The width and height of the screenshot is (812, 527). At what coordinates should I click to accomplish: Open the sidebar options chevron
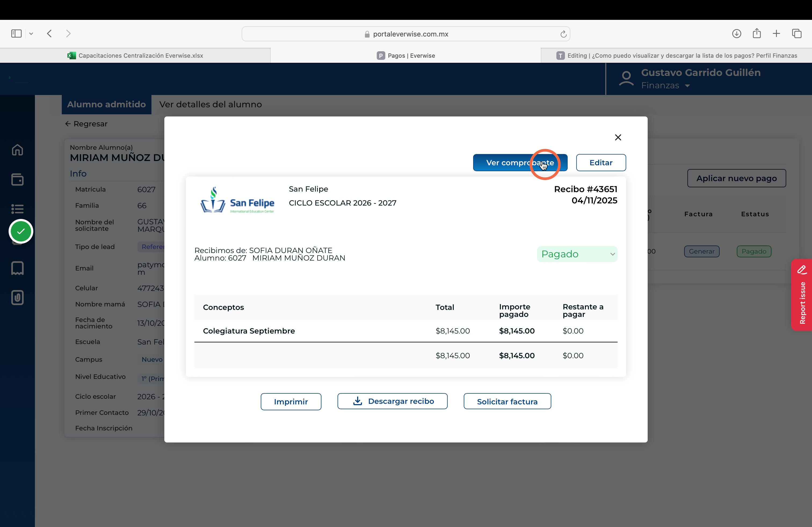point(31,33)
